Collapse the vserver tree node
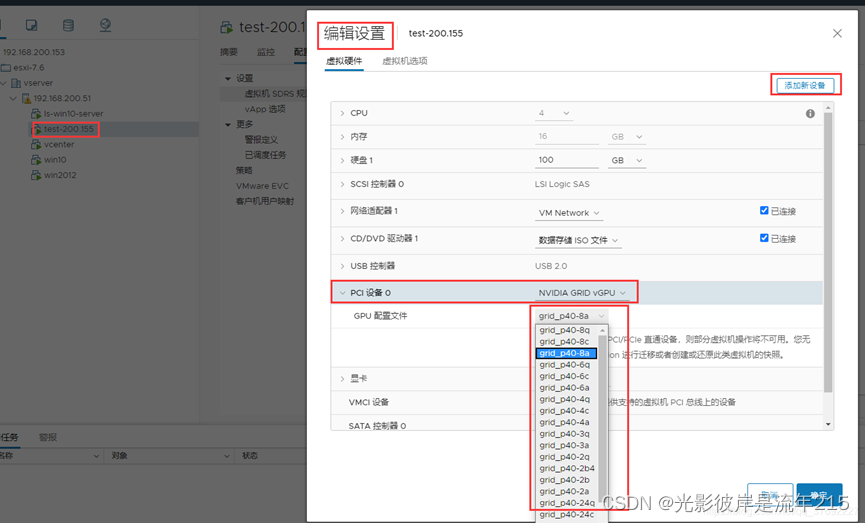The image size is (865, 523). [x=4, y=83]
